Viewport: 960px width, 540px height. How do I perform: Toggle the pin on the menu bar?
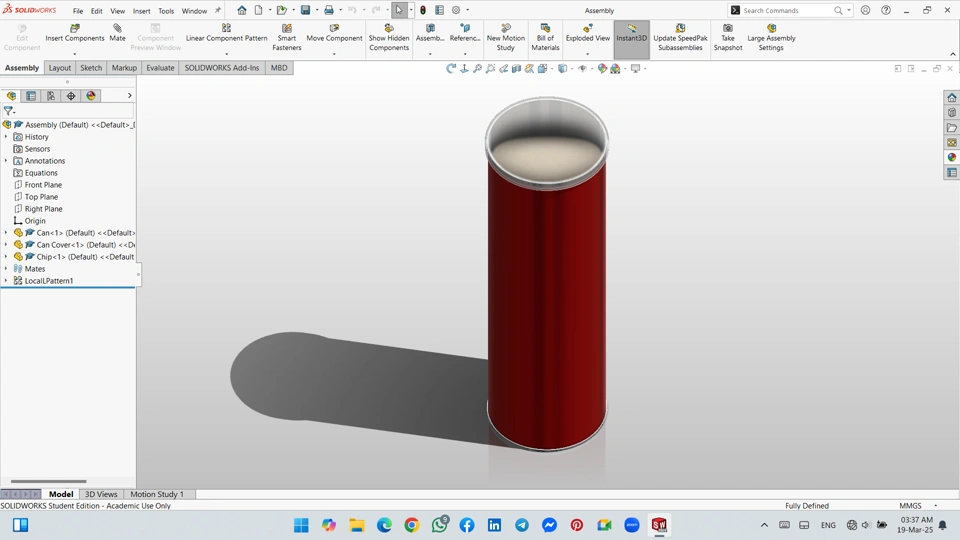tap(218, 11)
